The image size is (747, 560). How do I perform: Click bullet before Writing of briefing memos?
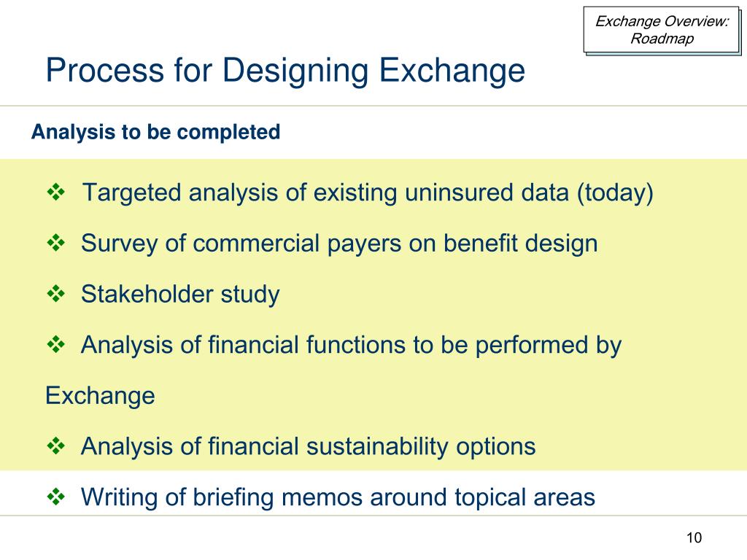coord(56,497)
